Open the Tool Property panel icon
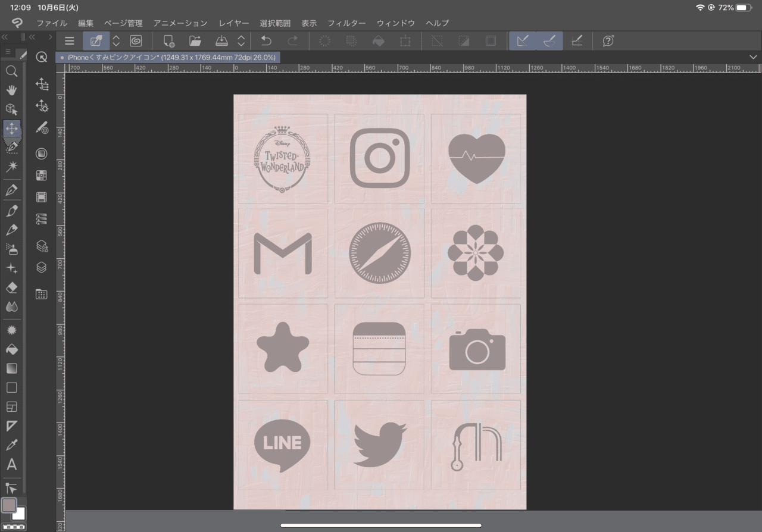762x532 pixels. coord(42,106)
